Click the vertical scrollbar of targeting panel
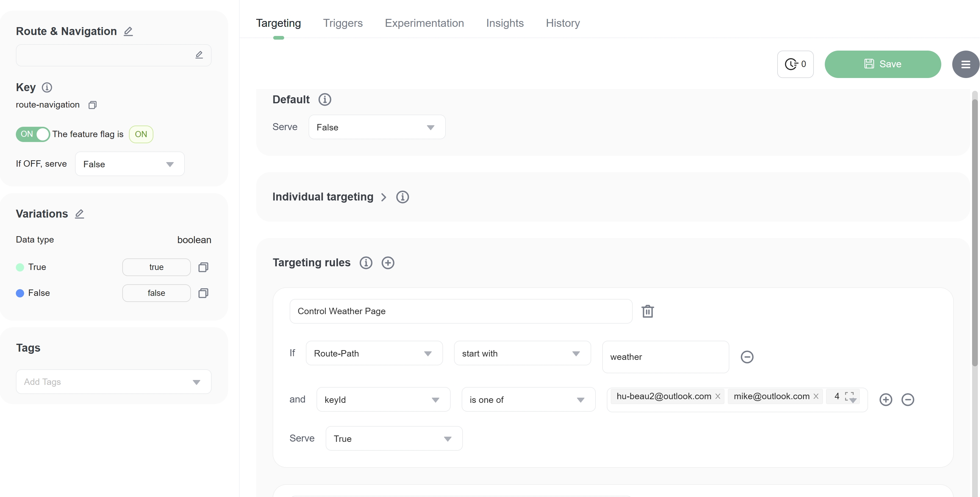980x497 pixels. [x=975, y=233]
